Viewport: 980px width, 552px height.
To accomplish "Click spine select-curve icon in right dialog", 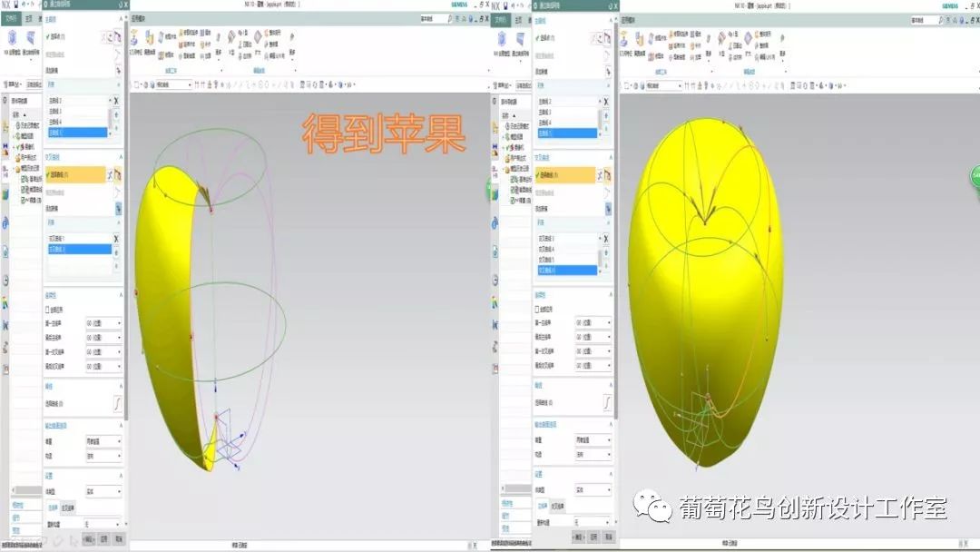I will pos(607,402).
